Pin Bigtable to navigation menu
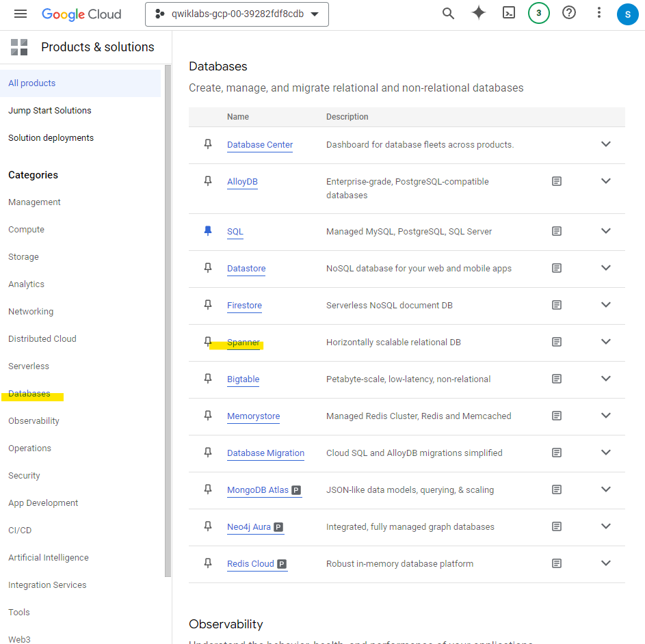645x644 pixels. coord(208,378)
